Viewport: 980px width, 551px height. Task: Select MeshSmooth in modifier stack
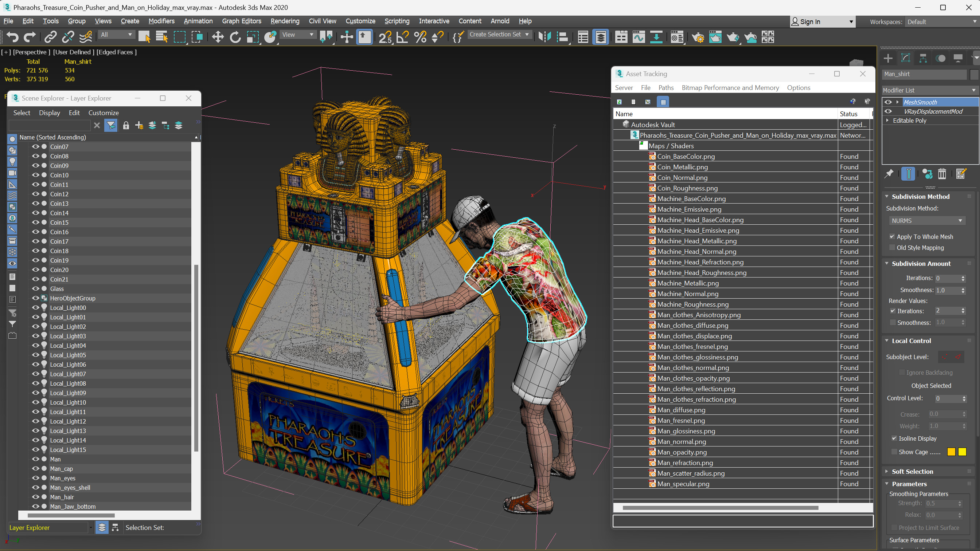[920, 102]
